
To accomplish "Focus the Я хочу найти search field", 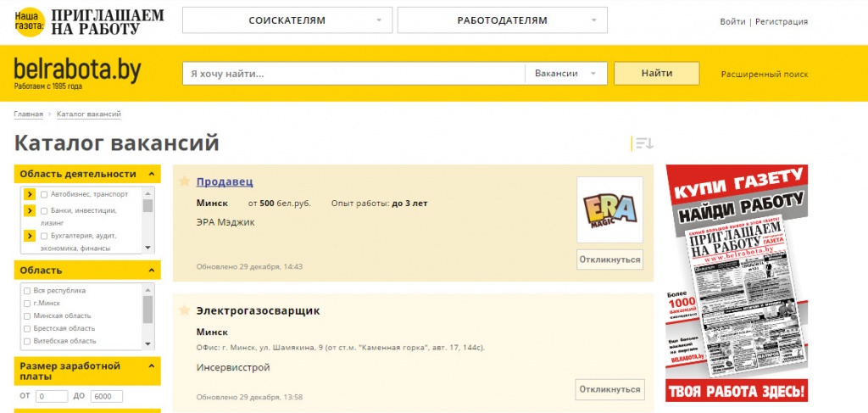I will coord(353,74).
